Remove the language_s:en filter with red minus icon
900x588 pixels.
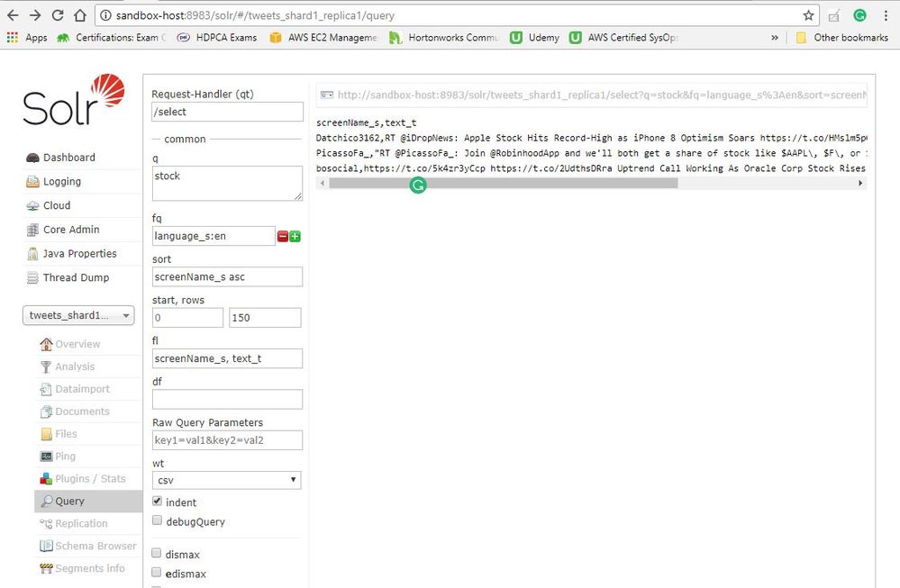click(281, 236)
